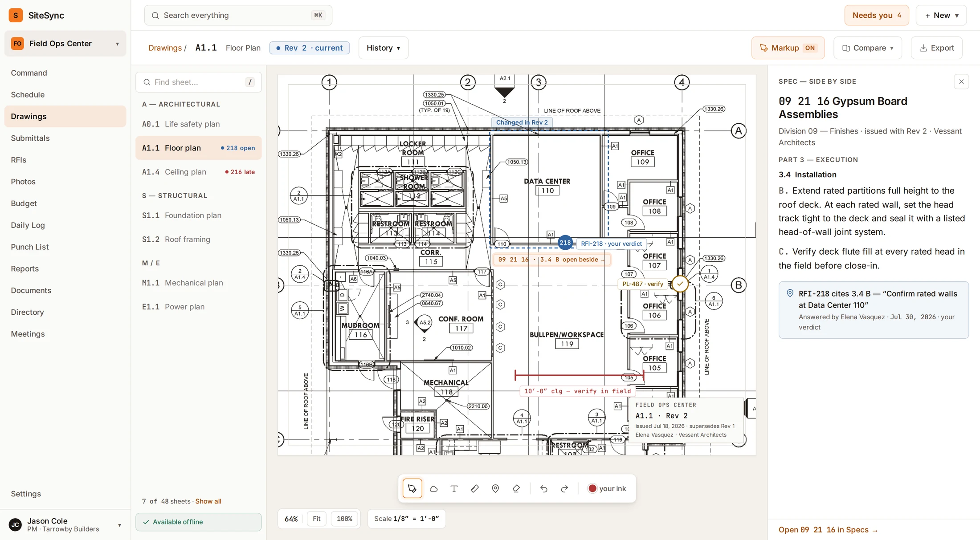This screenshot has width=980, height=540.
Task: Focus the Find sheet input
Action: pyautogui.click(x=198, y=82)
